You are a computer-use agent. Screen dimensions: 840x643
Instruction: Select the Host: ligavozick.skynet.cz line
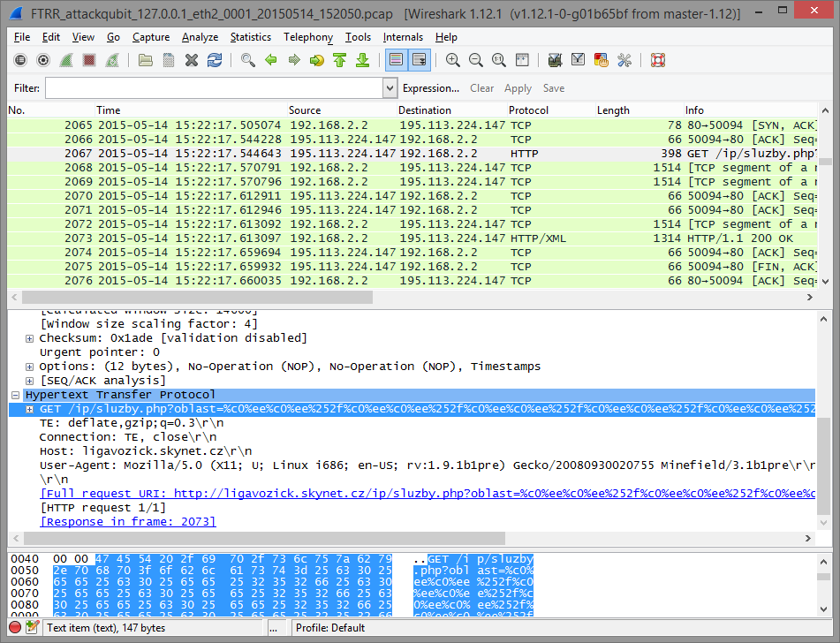click(x=146, y=451)
